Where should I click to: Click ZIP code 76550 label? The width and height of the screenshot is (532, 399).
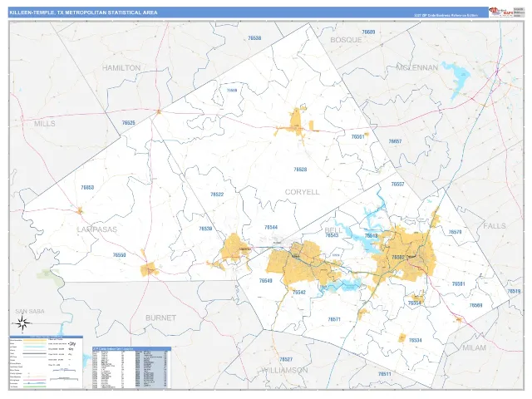pos(120,255)
